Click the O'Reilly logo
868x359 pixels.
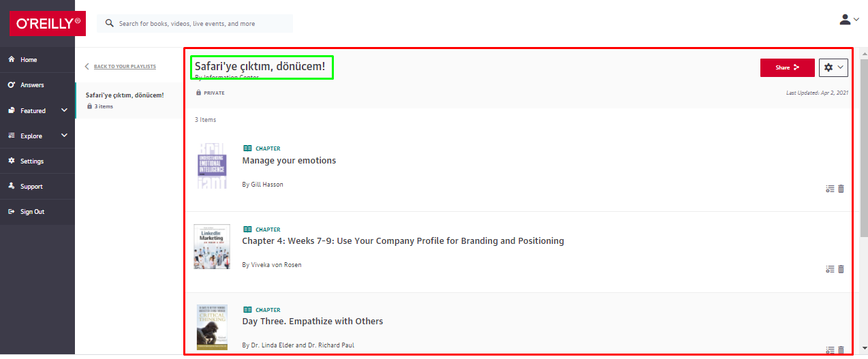click(x=48, y=23)
